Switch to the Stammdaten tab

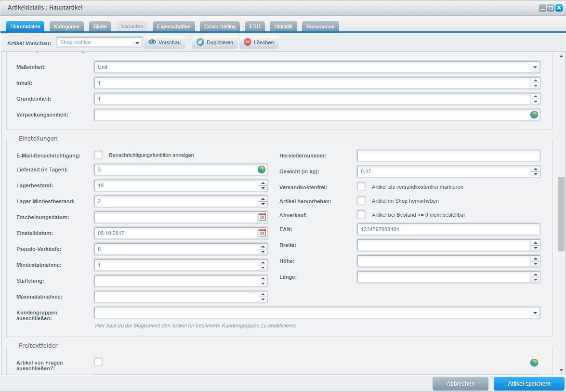(x=25, y=26)
